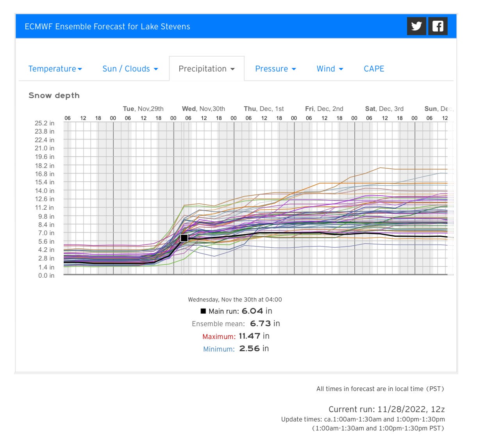Click the 'Minimum: 2.56 in' value
Viewport: 477px width, 448px height.
236,349
